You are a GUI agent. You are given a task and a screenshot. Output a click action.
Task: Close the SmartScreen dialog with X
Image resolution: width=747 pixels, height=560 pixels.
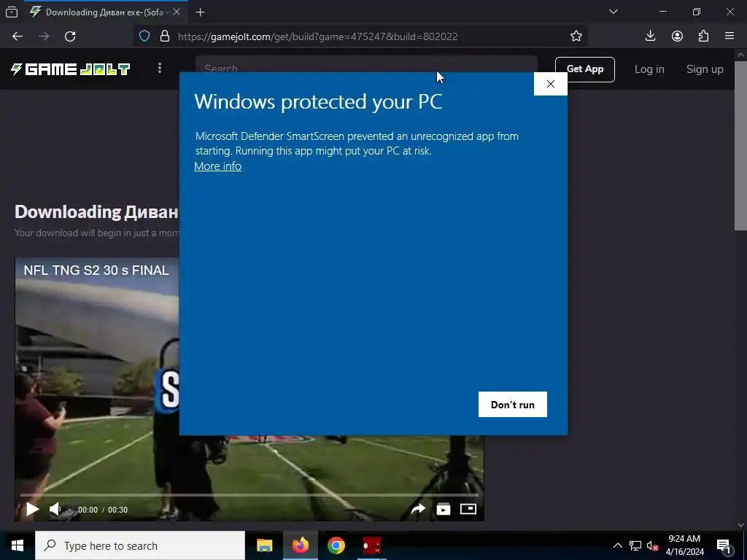(x=550, y=84)
